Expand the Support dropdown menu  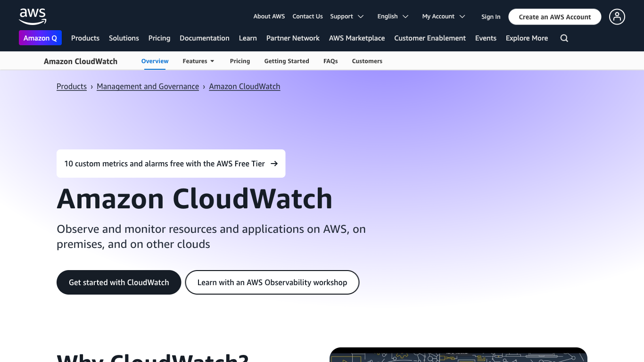point(347,16)
